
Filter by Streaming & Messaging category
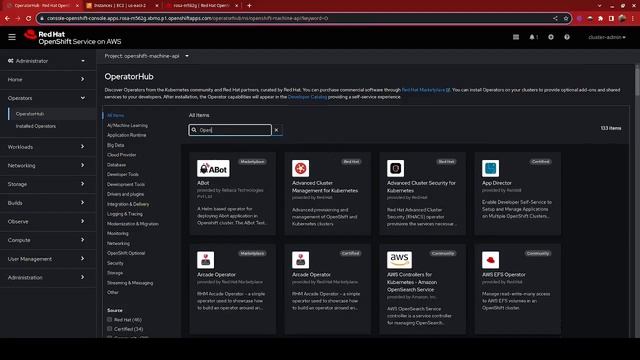tap(130, 283)
